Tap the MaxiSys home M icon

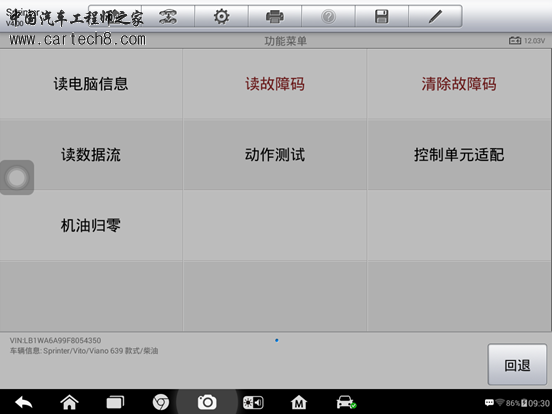(x=299, y=402)
